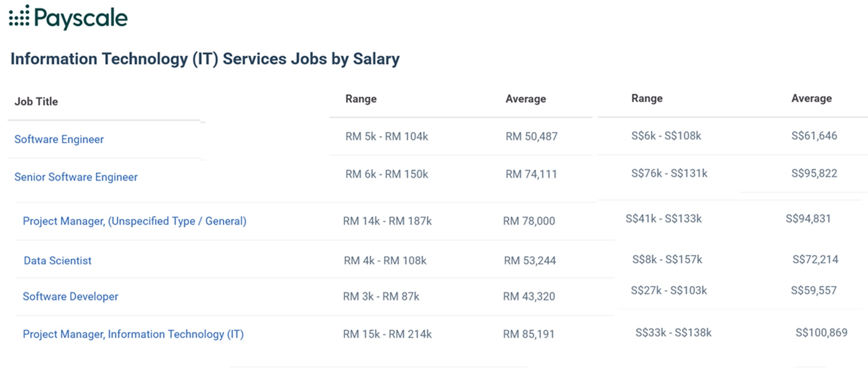Click the second Range column header
This screenshot has width=868, height=369.
pyautogui.click(x=647, y=98)
